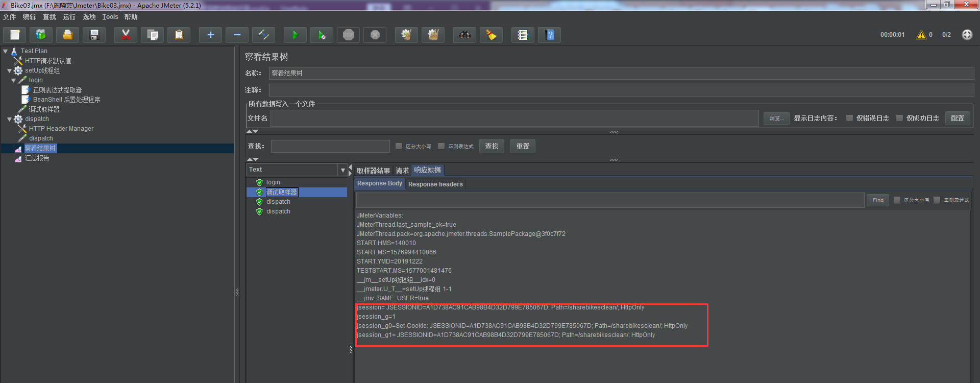This screenshot has width=980, height=383.
Task: Click the Cut scissors icon
Action: click(126, 35)
